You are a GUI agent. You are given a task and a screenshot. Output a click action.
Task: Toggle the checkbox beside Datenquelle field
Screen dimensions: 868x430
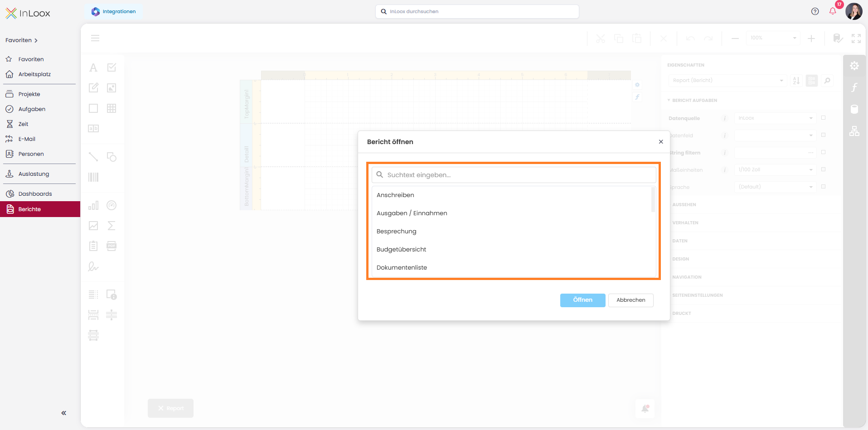click(824, 118)
